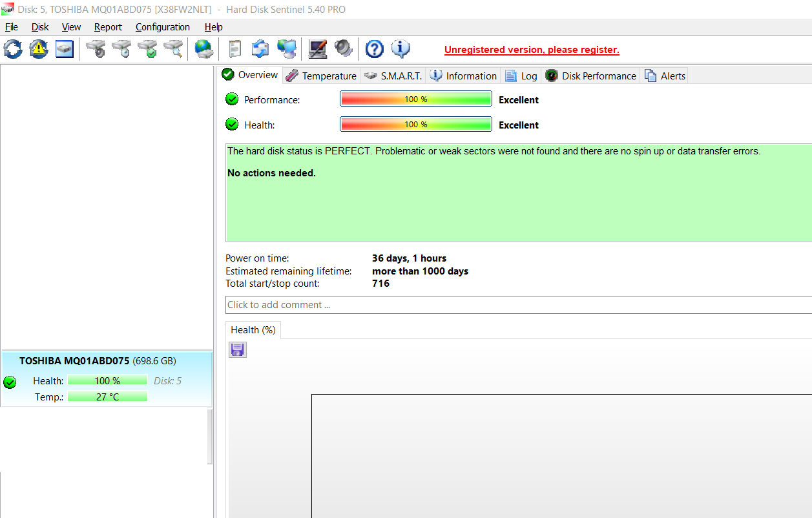
Task: Open the Disk menu
Action: pos(40,27)
